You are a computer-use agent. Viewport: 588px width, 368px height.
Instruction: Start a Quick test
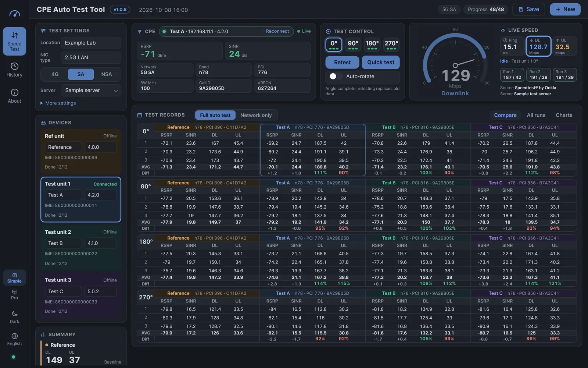(x=381, y=63)
